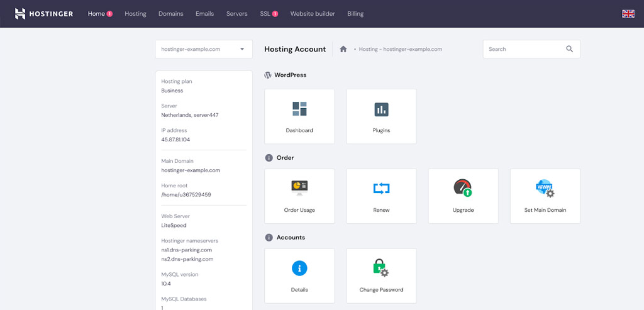Image resolution: width=644 pixels, height=310 pixels.
Task: Open the Order Usage icon
Action: (x=299, y=187)
